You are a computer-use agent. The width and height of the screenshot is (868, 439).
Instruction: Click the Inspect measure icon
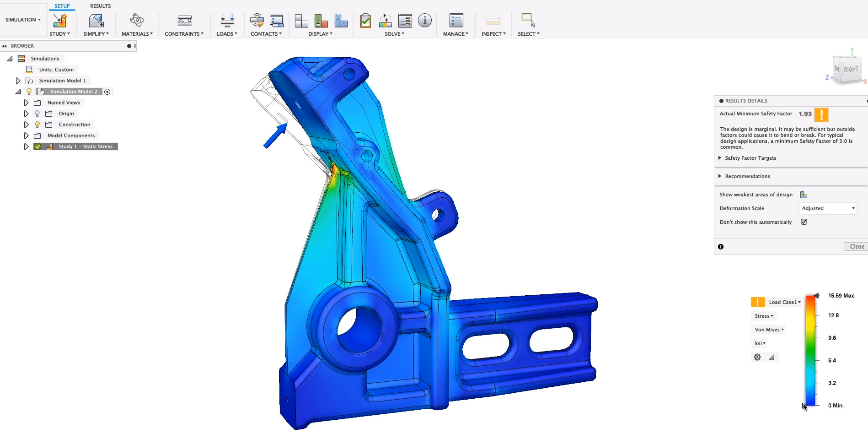tap(493, 21)
